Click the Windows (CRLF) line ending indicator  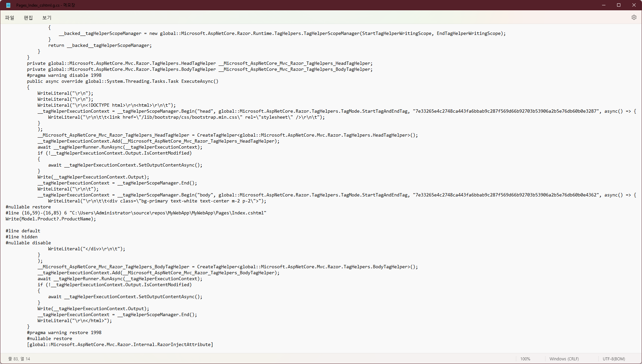(564, 359)
